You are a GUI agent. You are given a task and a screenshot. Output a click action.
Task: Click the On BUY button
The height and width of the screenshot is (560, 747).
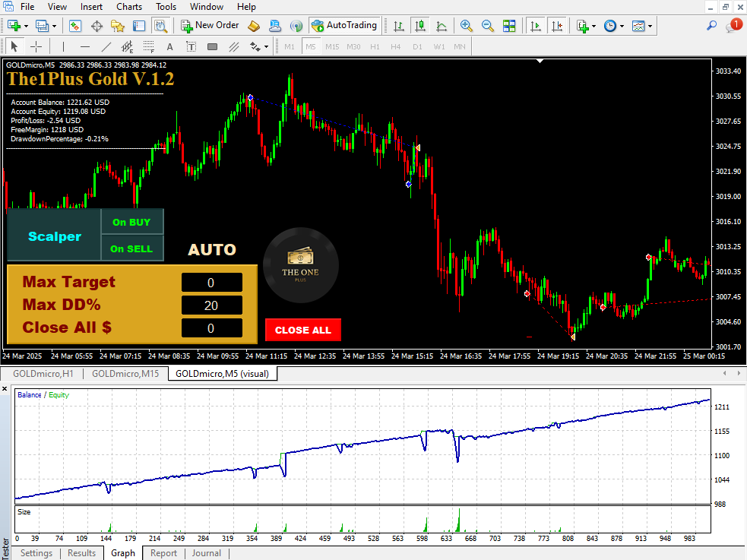click(x=132, y=222)
